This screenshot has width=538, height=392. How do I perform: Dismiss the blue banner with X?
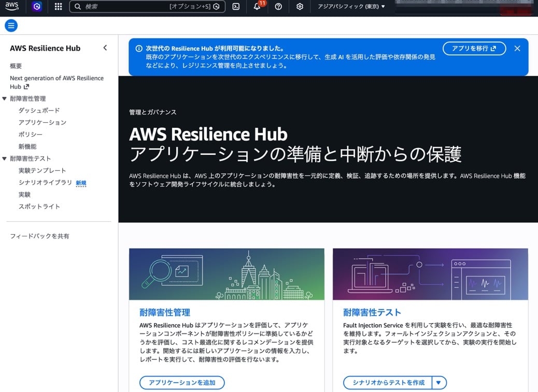[517, 48]
